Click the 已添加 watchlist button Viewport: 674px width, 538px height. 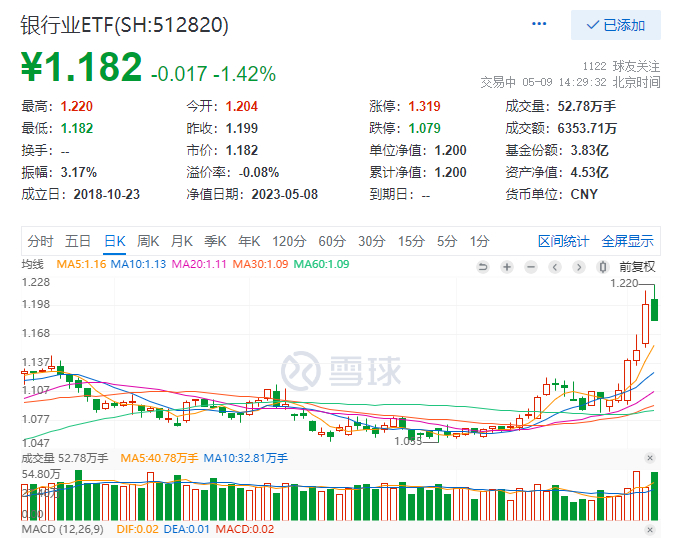coord(616,25)
